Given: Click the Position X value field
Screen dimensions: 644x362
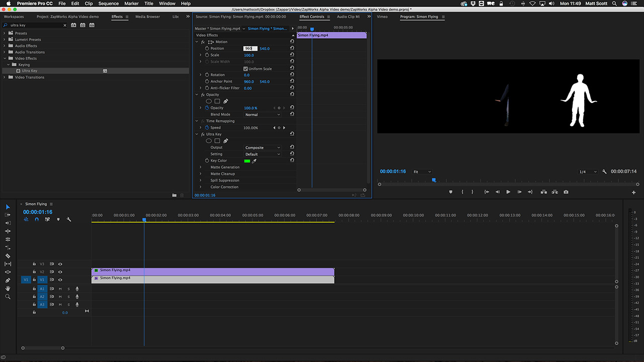Looking at the screenshot, I should coord(250,48).
